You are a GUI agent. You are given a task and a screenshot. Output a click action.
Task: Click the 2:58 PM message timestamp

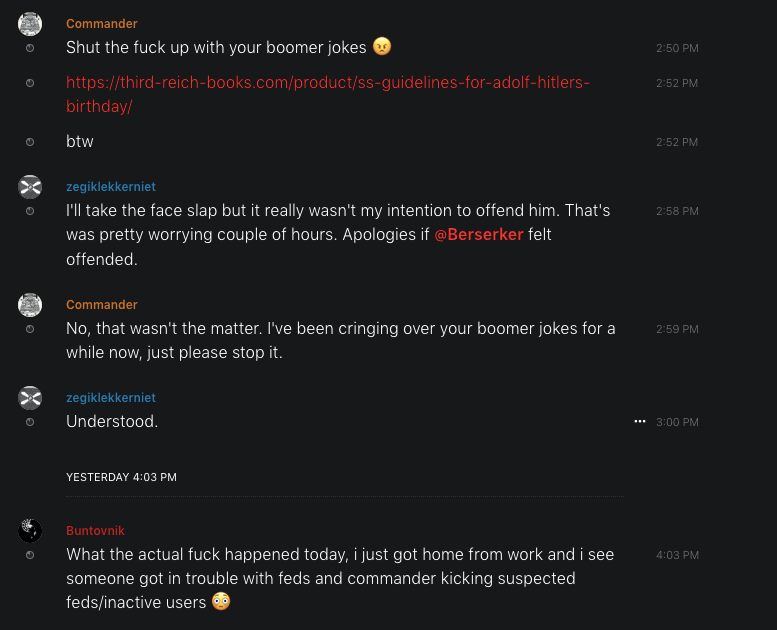pos(677,211)
